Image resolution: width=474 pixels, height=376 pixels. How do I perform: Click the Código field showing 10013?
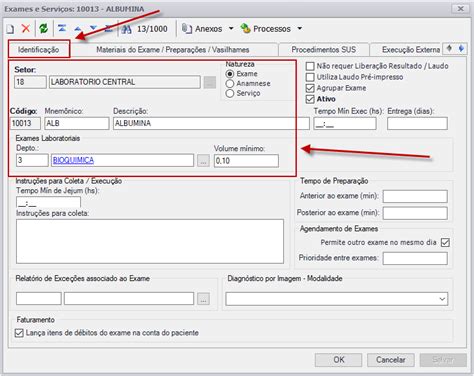tap(25, 123)
